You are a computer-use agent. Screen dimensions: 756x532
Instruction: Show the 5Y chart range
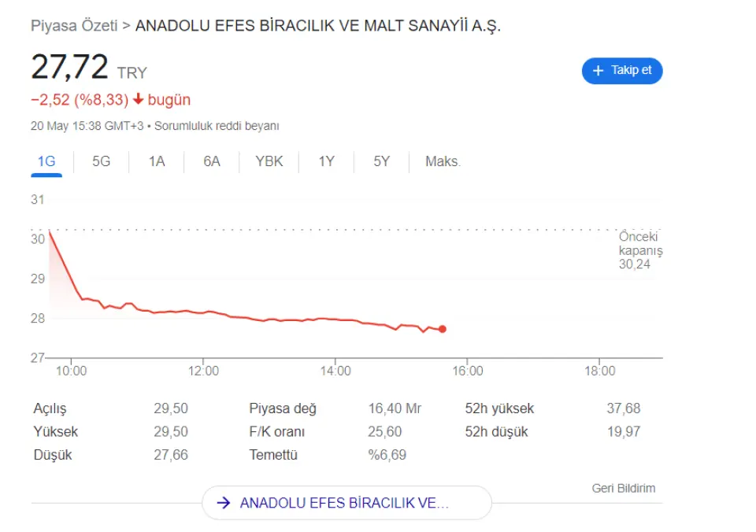(x=382, y=161)
